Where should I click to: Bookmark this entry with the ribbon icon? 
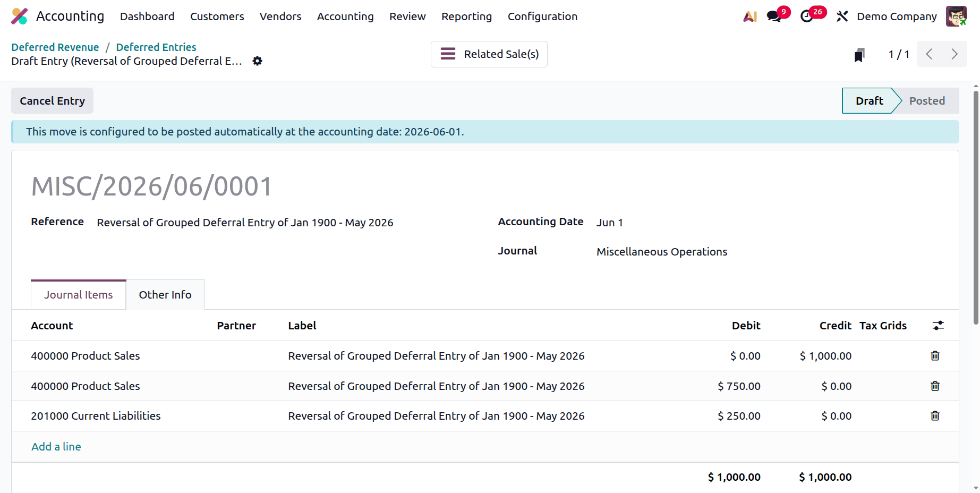point(859,54)
